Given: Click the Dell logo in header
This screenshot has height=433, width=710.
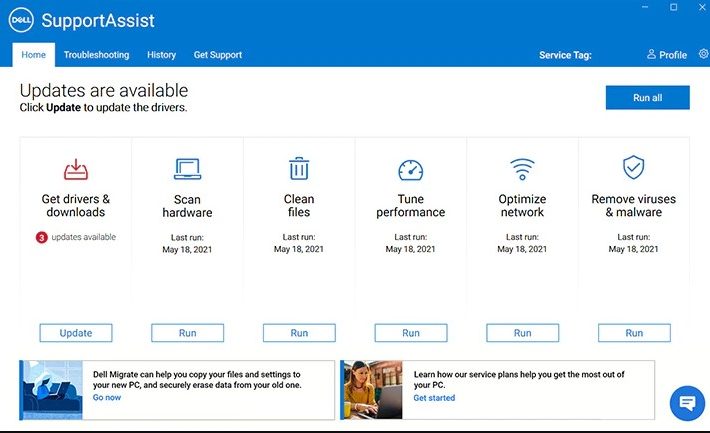Looking at the screenshot, I should coord(22,20).
